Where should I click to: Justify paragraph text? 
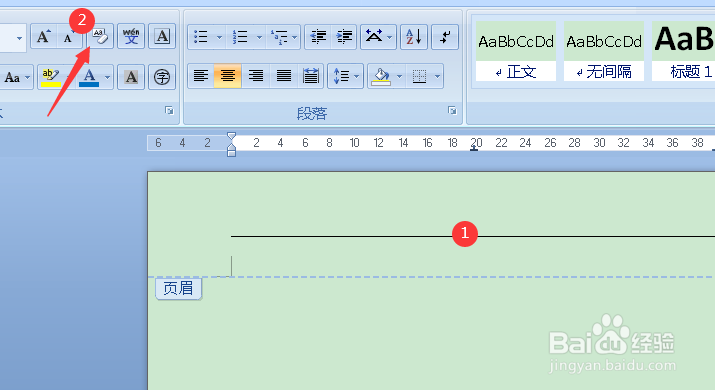(x=284, y=76)
